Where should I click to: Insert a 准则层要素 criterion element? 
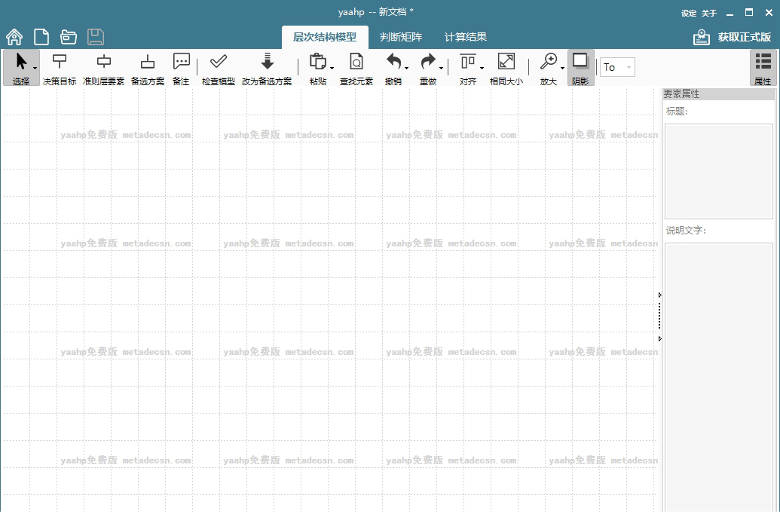[104, 68]
